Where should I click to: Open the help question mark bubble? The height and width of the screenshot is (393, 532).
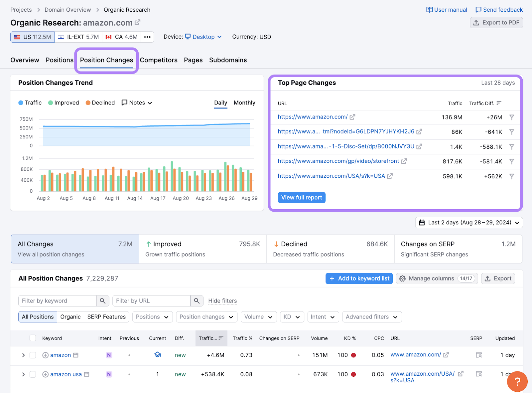pos(517,381)
